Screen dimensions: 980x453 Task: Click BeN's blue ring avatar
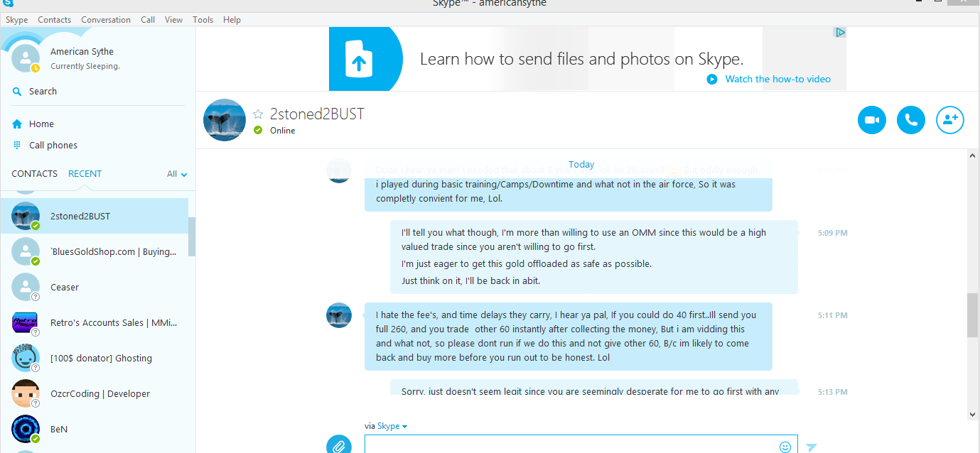click(26, 429)
